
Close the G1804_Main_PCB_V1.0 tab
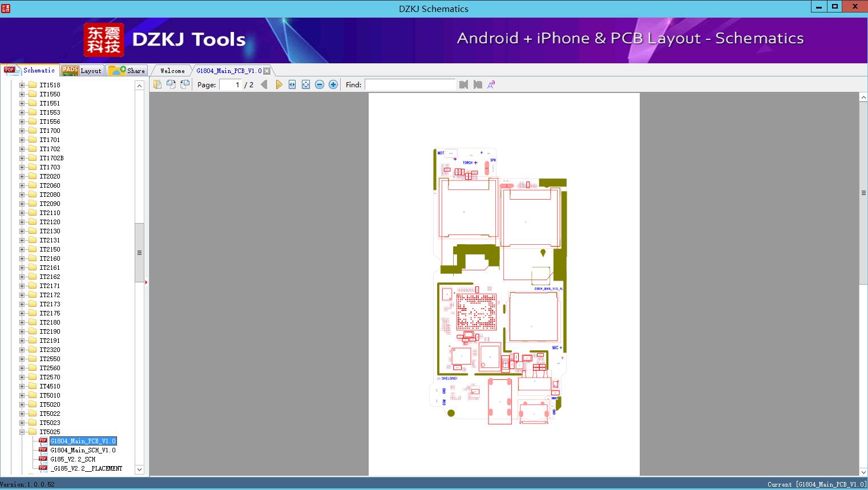pos(267,71)
